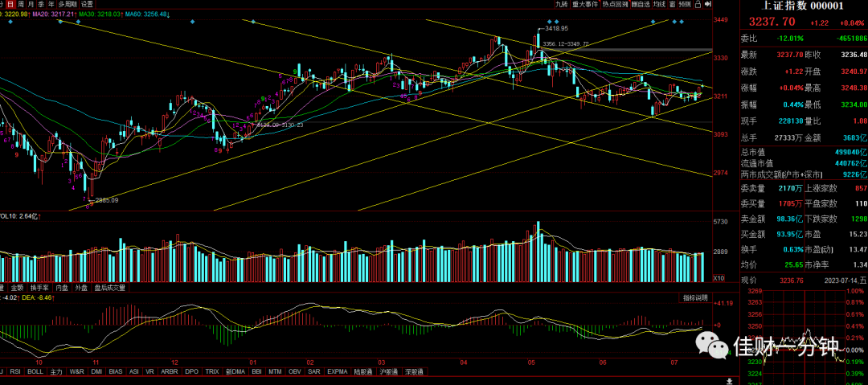Open the 多周期 multi-period view
868x385 pixels.
coord(68,4)
